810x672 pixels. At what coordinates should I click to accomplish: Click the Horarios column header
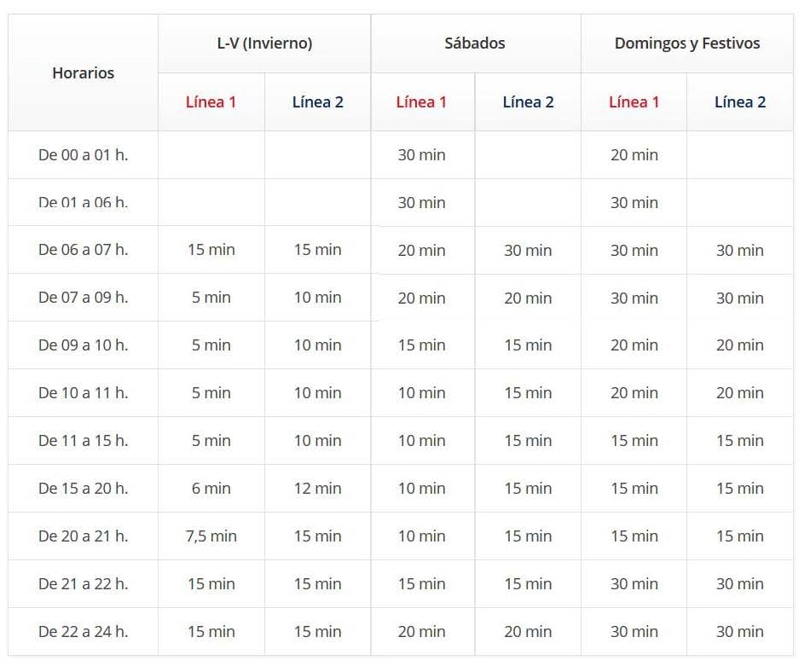[83, 73]
